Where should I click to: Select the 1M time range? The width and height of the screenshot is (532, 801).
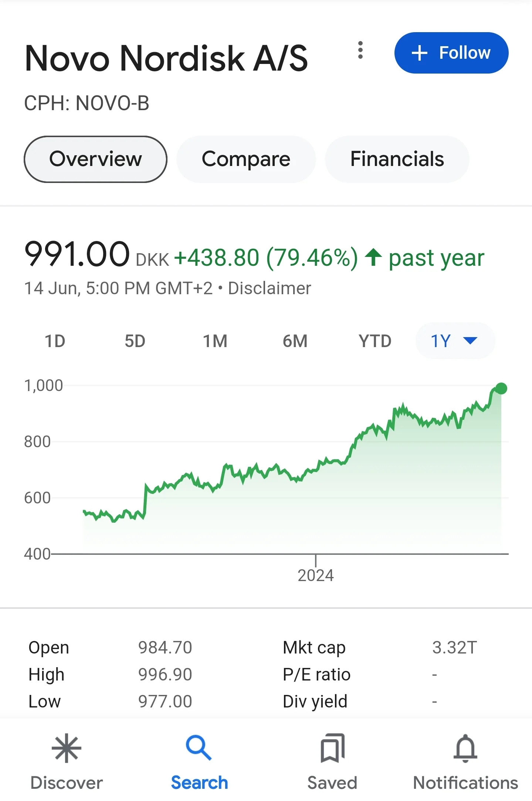(215, 341)
